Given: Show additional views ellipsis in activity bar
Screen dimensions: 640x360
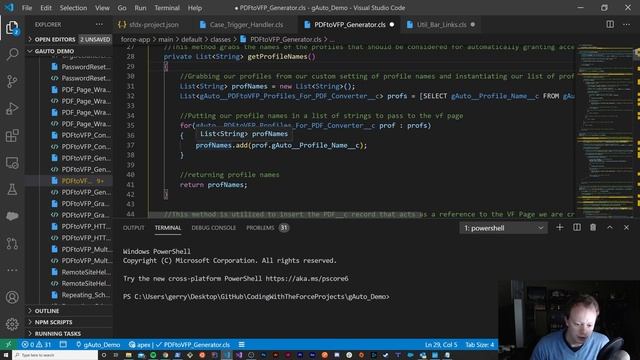Looking at the screenshot, I should (12, 270).
